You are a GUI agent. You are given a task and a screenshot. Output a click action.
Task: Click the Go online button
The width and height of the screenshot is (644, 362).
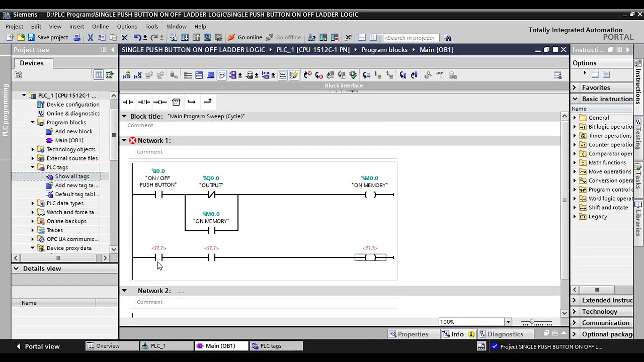point(245,37)
